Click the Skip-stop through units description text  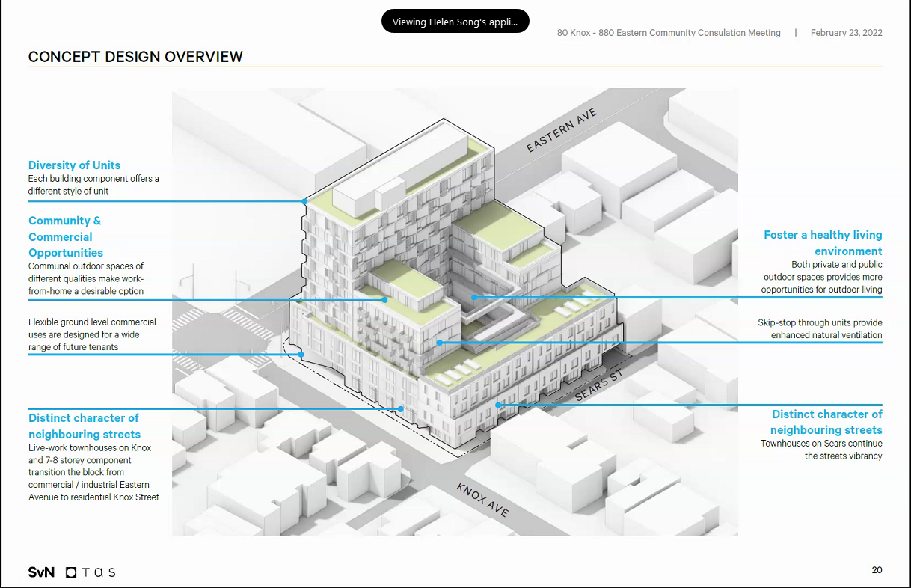(x=820, y=329)
